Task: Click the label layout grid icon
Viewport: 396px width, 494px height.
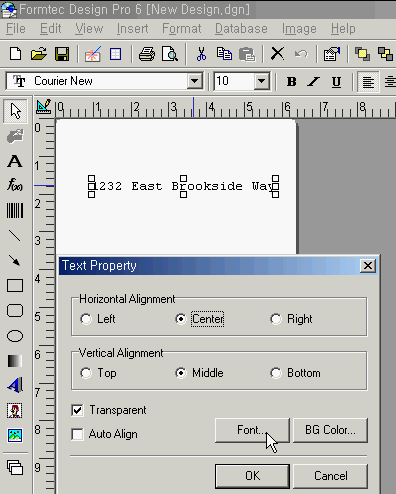Action: click(x=115, y=54)
